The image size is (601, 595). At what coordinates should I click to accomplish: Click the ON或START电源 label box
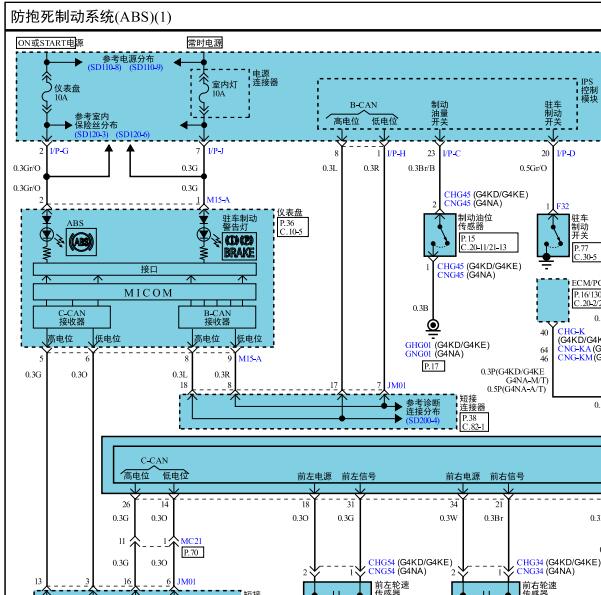(x=46, y=43)
